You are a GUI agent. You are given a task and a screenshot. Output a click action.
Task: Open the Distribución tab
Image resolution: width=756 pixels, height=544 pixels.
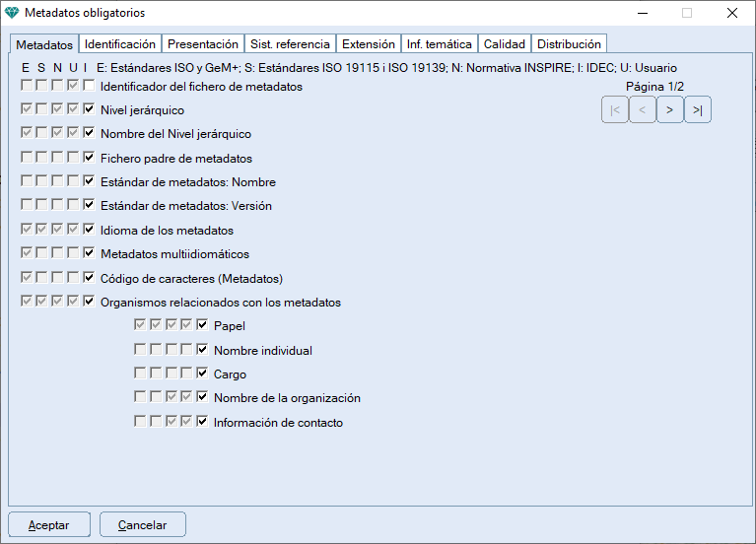coord(569,44)
